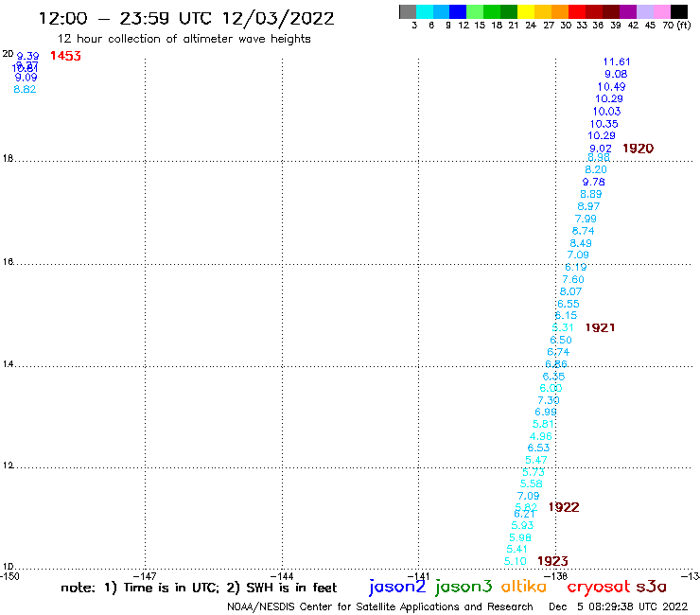Click the yellow swatch in the color scale
This screenshot has width=700, height=615.
pyautogui.click(x=526, y=11)
